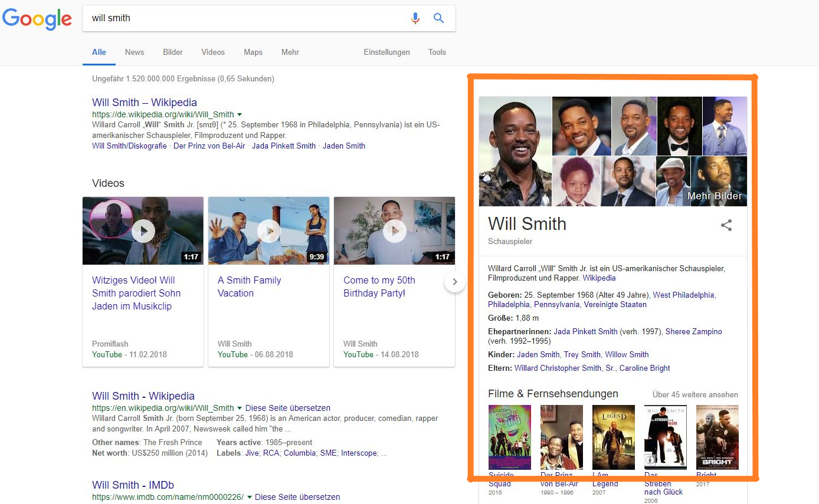Open Pennsylvania birthplace link
Image resolution: width=819 pixels, height=504 pixels.
tap(556, 305)
